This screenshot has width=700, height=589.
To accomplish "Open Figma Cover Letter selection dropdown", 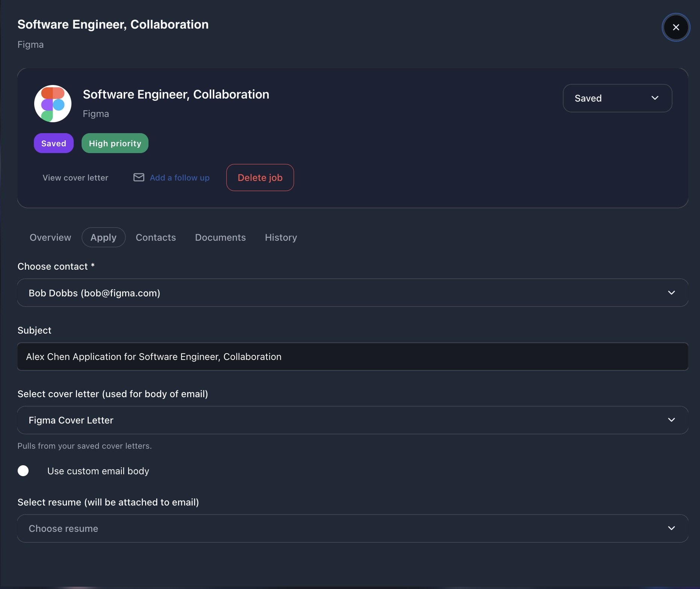I will [x=352, y=420].
